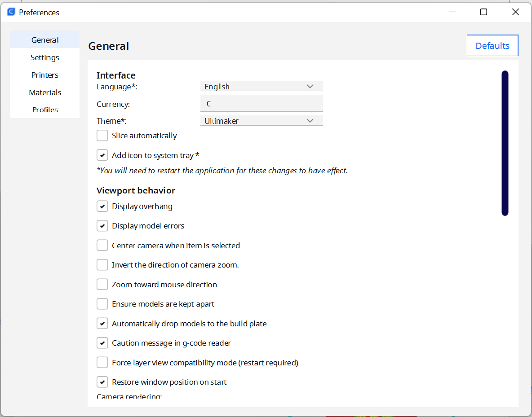
Task: Open the Language dropdown
Action: coord(262,86)
